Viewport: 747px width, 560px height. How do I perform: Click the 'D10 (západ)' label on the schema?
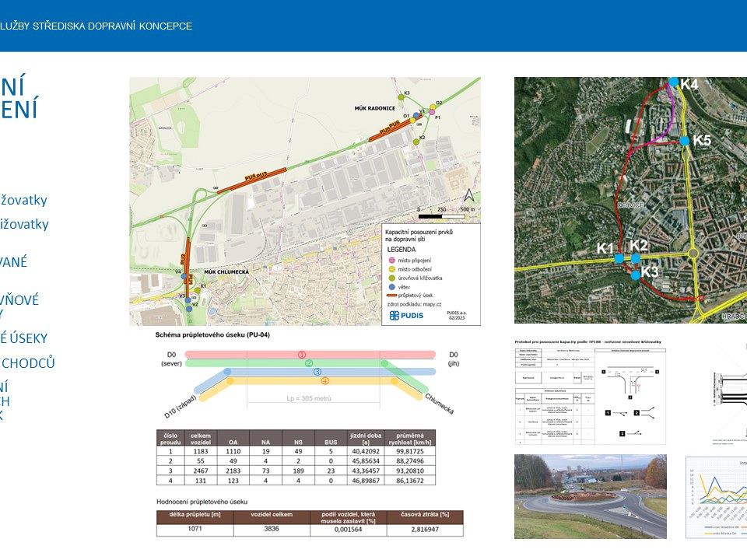click(x=180, y=407)
